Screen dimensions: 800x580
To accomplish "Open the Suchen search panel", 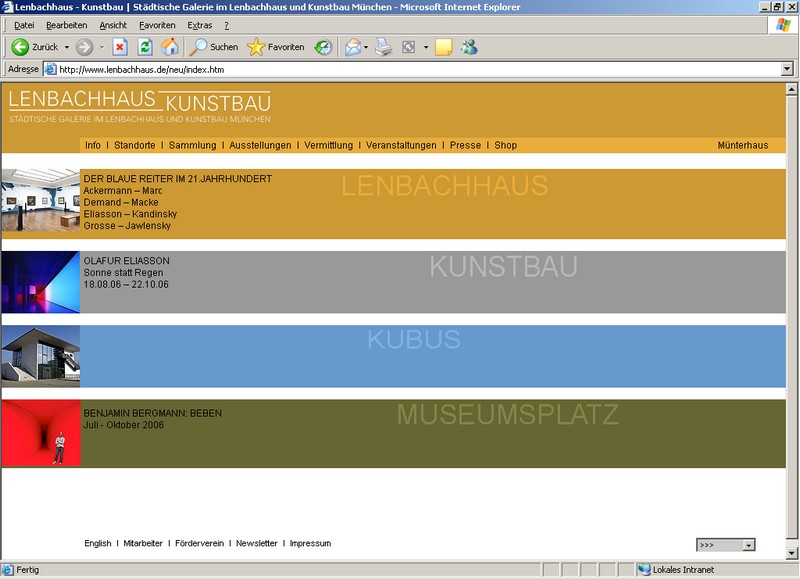I will [214, 47].
